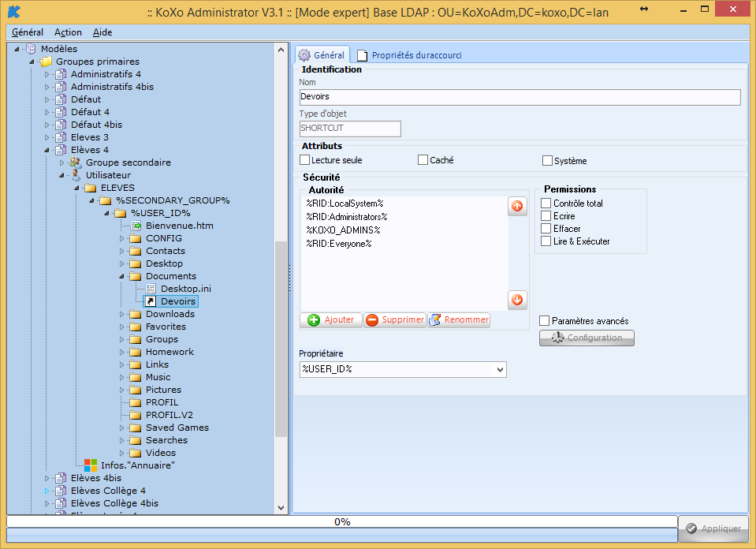The height and width of the screenshot is (549, 756).
Task: Click the Groupe secondaire users icon
Action: pos(75,162)
